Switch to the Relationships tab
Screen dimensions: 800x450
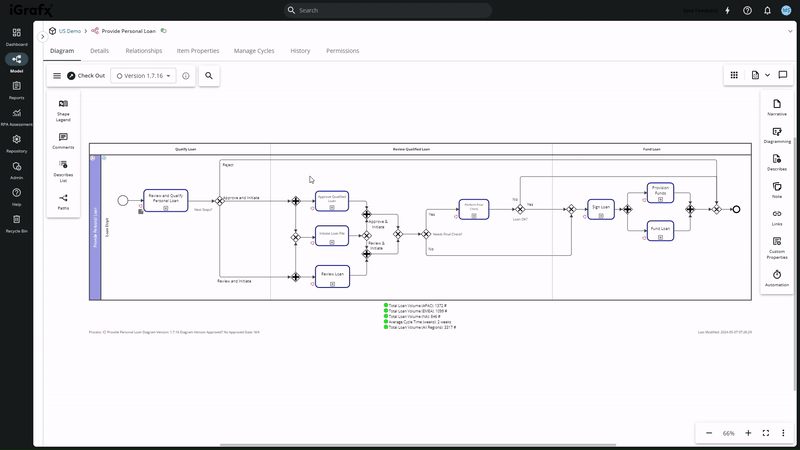click(x=144, y=50)
